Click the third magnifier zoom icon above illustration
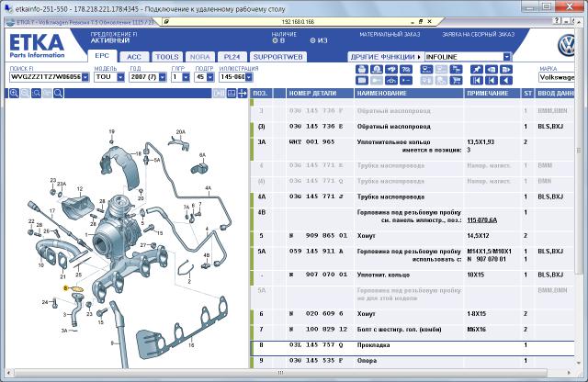This screenshot has height=382, width=588. [36, 94]
